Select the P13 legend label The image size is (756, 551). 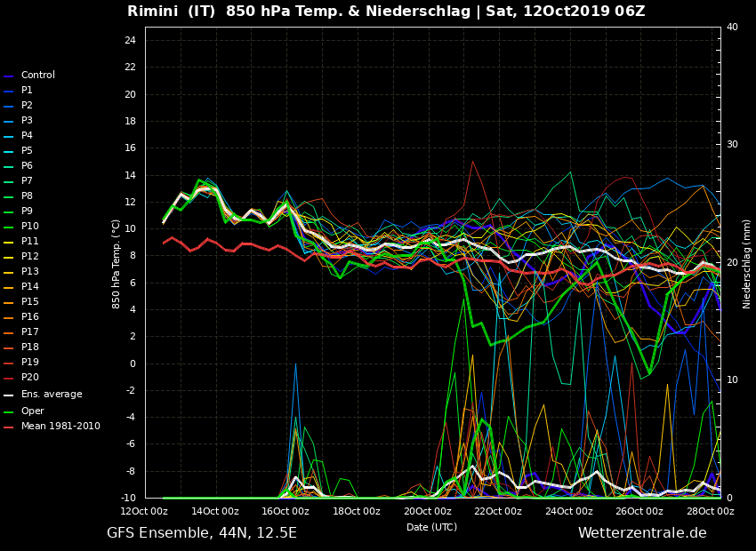point(29,272)
